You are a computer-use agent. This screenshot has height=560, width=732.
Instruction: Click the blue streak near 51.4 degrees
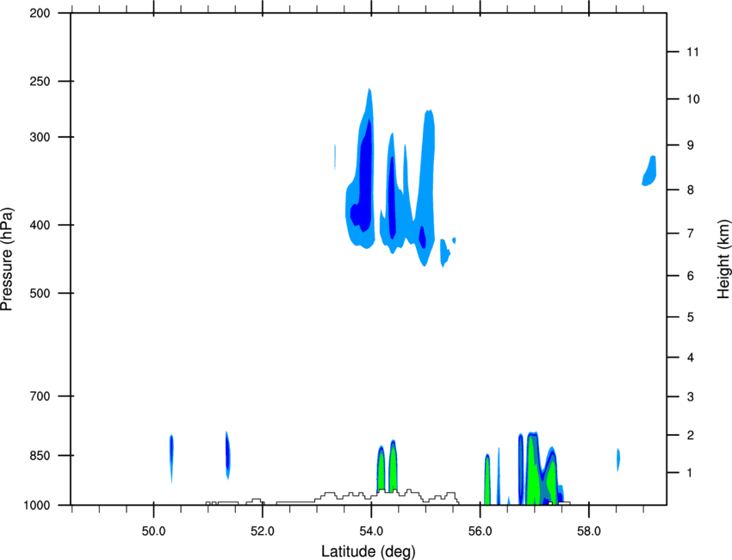[x=227, y=456]
